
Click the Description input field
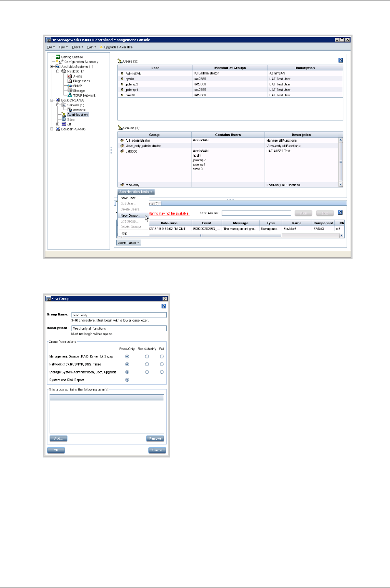(x=119, y=328)
